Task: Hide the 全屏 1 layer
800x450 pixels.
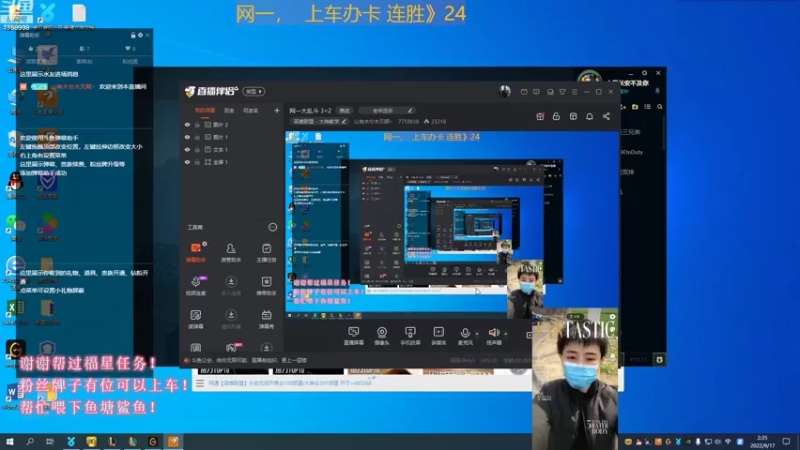Action: pos(187,162)
